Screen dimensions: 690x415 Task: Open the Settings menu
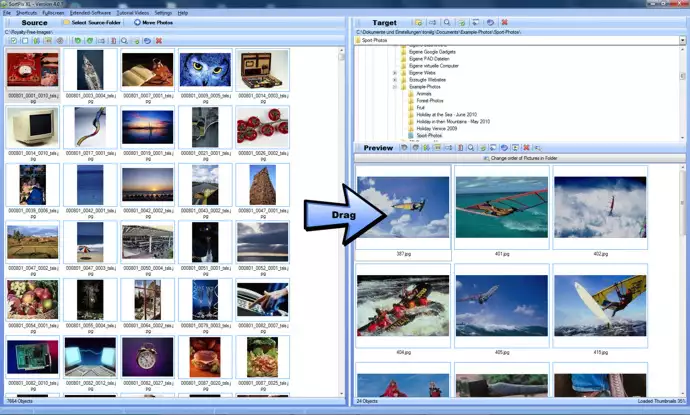pos(162,12)
